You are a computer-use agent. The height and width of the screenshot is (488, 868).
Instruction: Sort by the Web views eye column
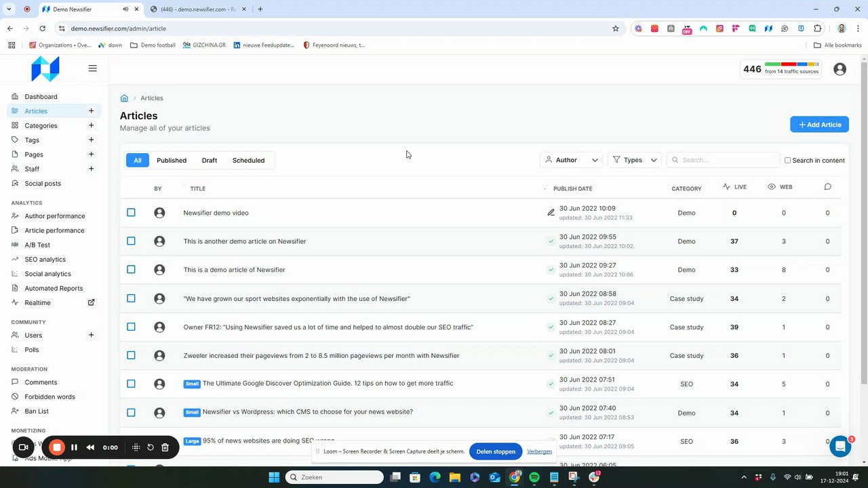pos(772,187)
